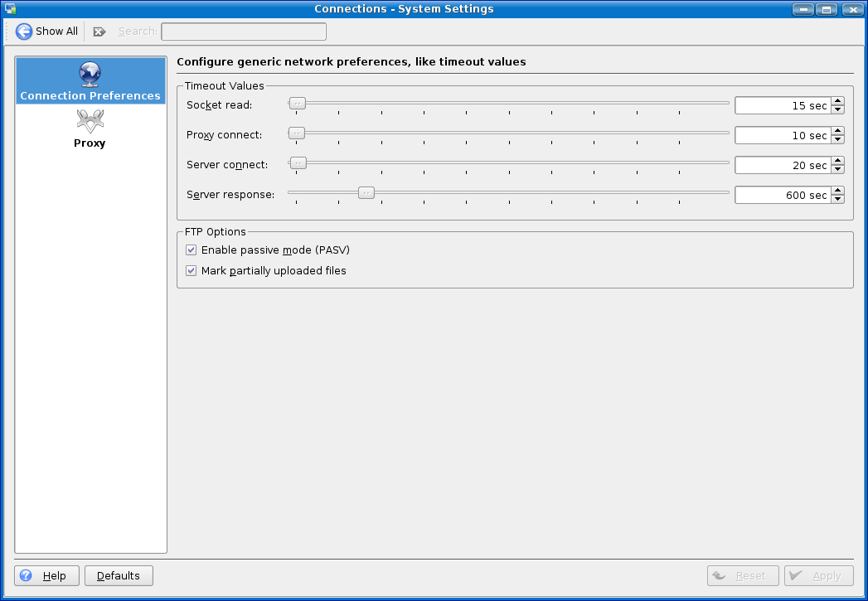Click the Socket read 15 sec field
868x601 pixels.
click(x=782, y=105)
